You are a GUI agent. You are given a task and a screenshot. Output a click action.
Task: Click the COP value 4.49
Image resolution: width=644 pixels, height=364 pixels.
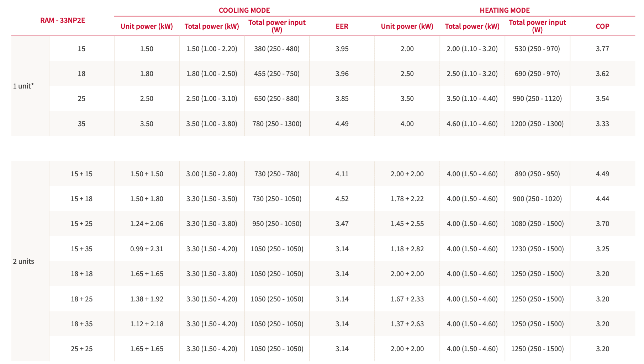point(602,174)
